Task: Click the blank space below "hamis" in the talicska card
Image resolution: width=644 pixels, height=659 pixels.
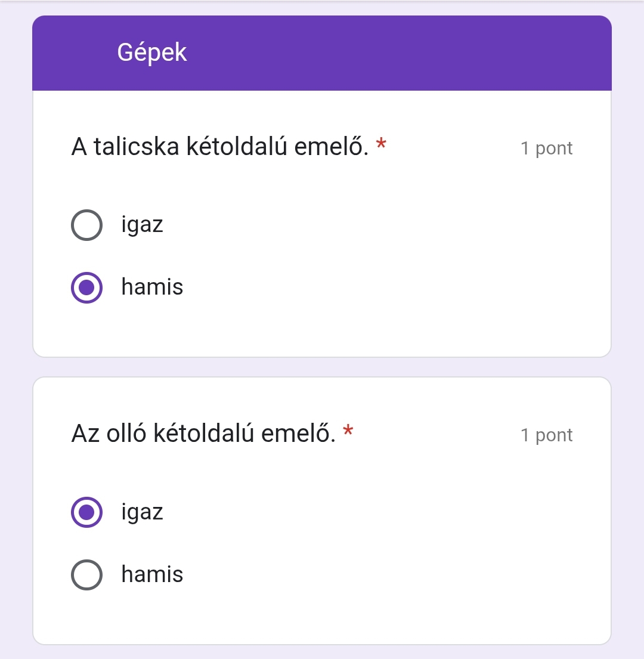Action: click(x=322, y=331)
